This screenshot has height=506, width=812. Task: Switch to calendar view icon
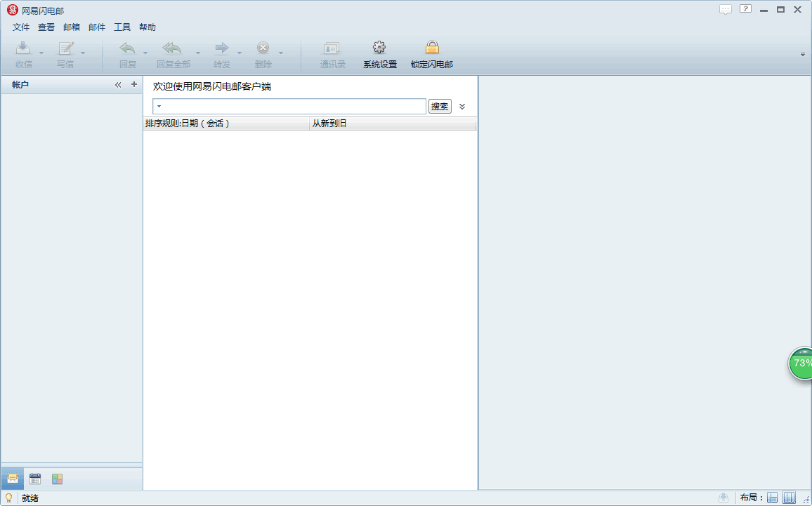[x=34, y=479]
